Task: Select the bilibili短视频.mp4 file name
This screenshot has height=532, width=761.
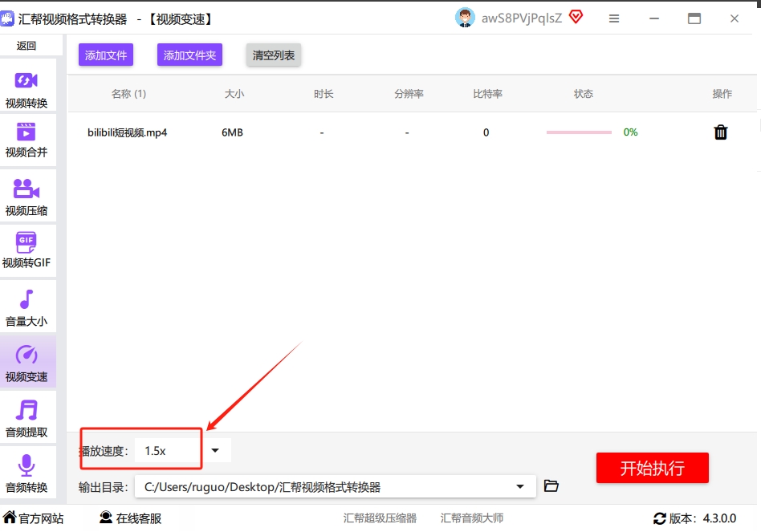Action: point(127,132)
